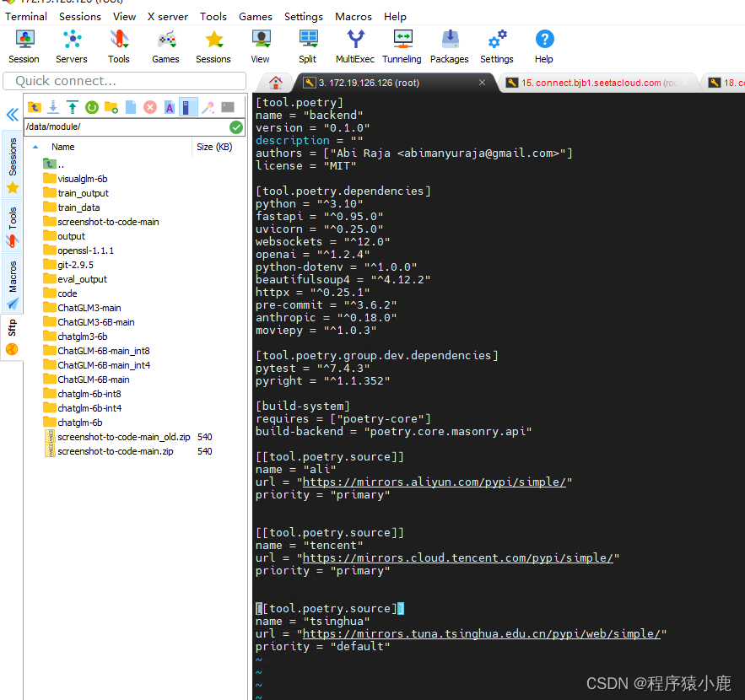Click the SFTP download arrow icon
Screen dimensions: 745x700
click(53, 107)
